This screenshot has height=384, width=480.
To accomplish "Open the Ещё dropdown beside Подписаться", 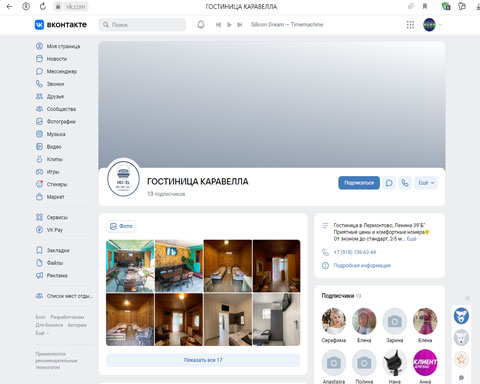I will [x=426, y=183].
